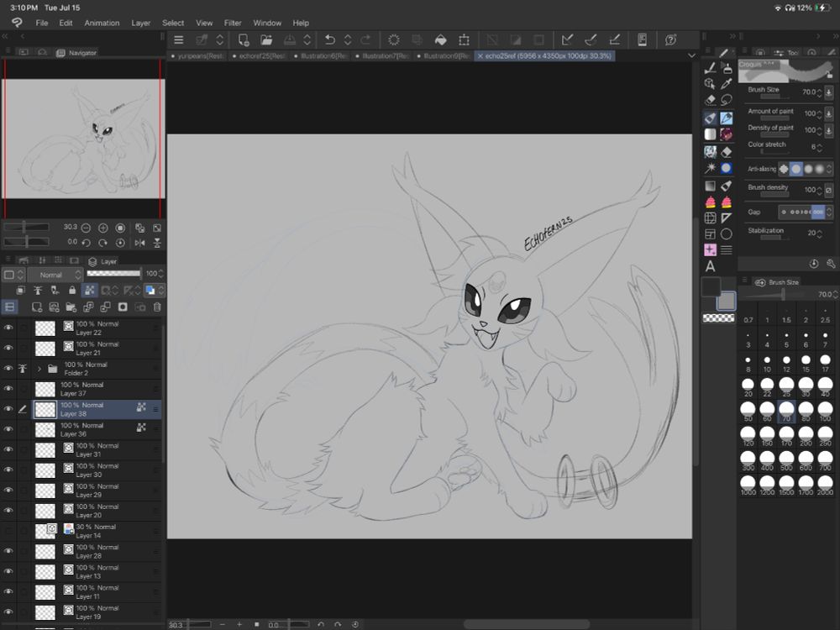Toggle Clip to Layer Below icon

tap(20, 291)
